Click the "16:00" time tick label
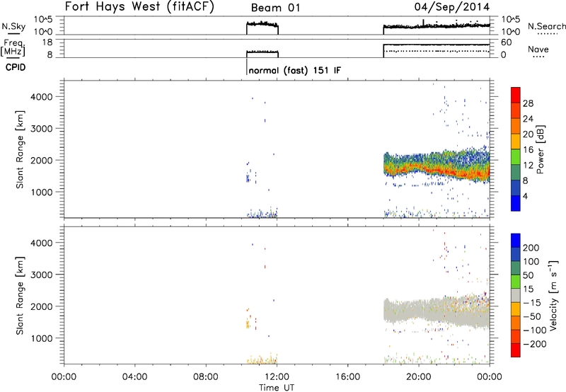This screenshot has width=566, height=392. click(x=347, y=377)
